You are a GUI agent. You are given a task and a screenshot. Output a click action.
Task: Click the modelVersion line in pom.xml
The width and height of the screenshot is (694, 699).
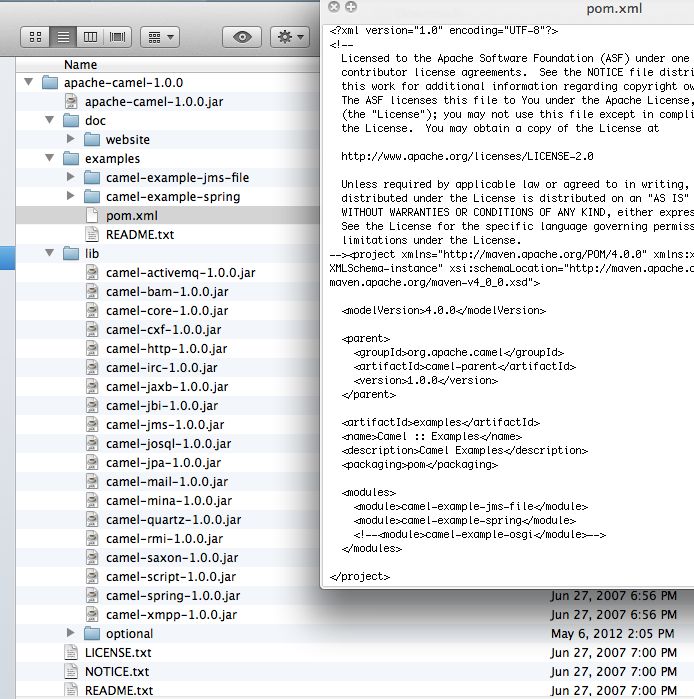click(x=444, y=310)
